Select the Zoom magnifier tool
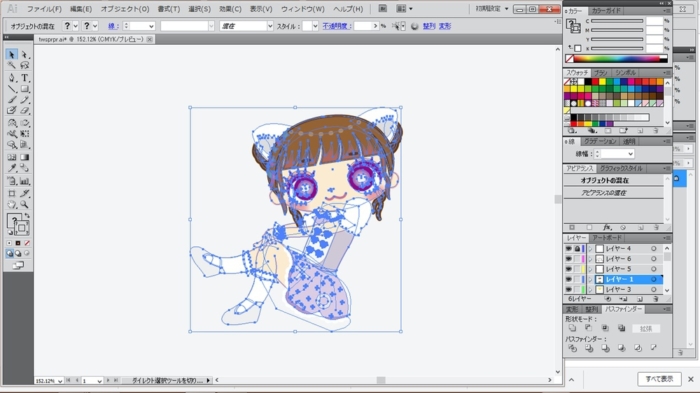This screenshot has height=393, width=700. tap(25, 205)
